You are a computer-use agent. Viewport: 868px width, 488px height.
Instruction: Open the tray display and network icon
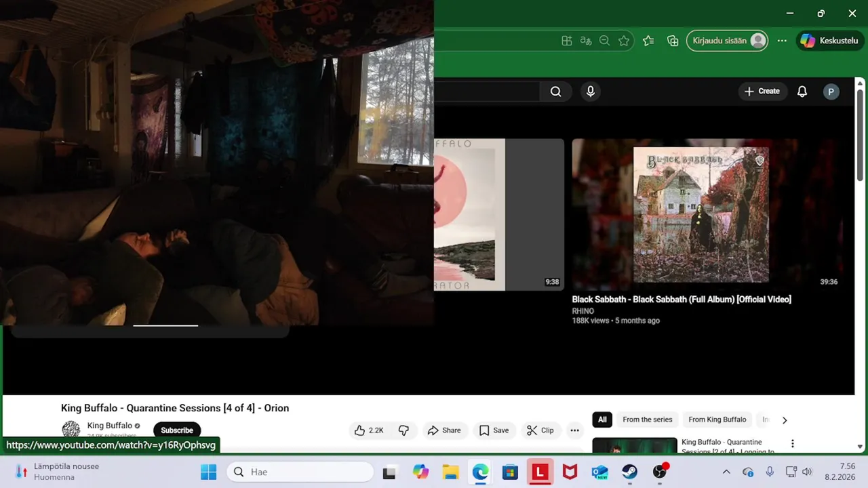click(x=791, y=472)
